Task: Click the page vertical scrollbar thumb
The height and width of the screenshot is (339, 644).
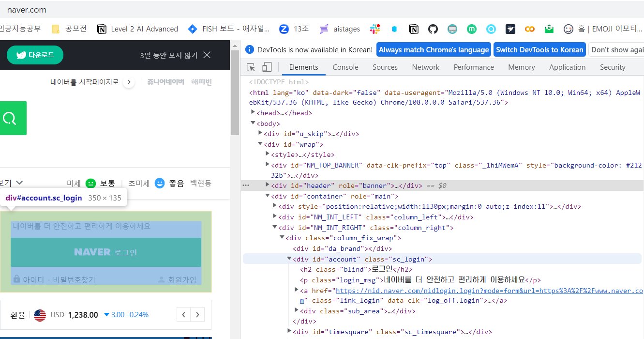Action: click(235, 93)
